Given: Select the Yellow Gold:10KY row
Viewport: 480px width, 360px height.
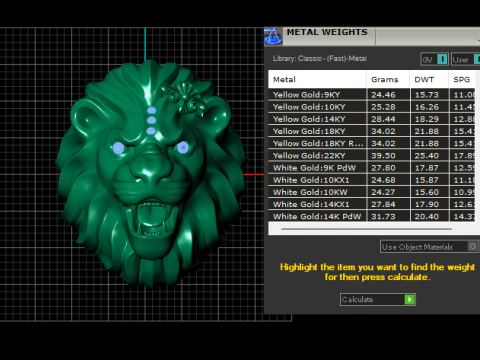Looking at the screenshot, I should 372,107.
